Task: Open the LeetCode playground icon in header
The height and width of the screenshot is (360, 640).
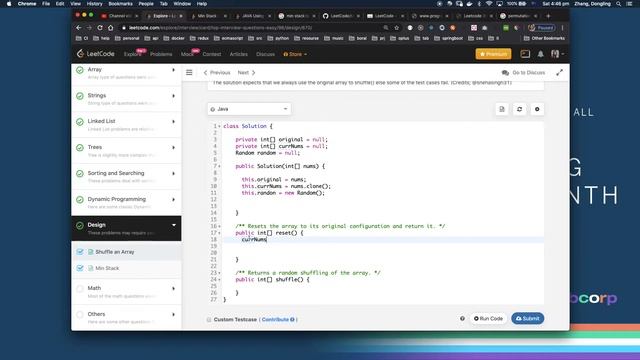Action: (525, 54)
